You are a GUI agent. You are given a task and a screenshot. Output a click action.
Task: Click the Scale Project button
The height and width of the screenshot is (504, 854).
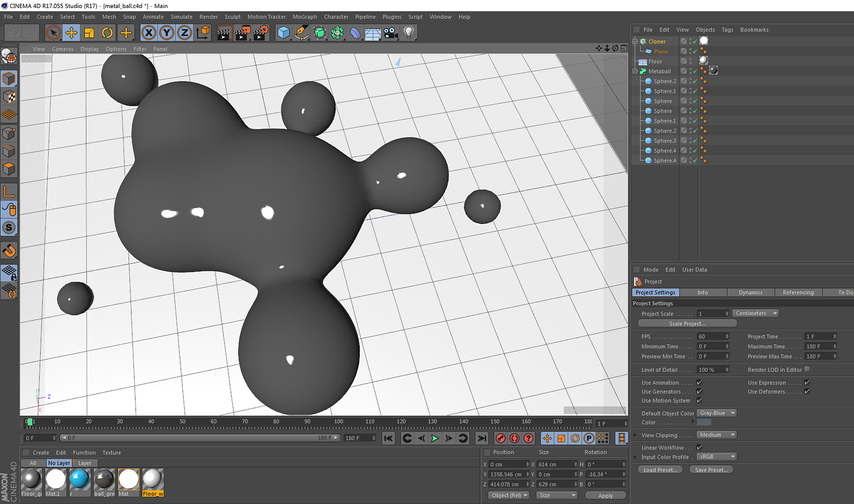(x=687, y=324)
